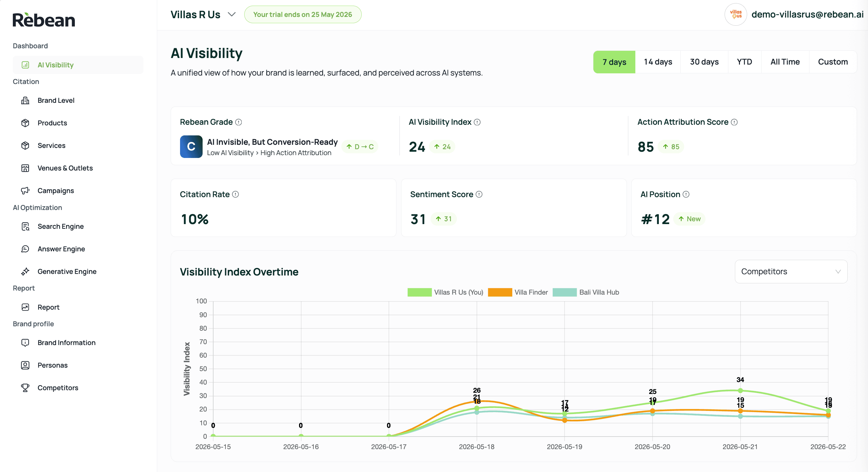Click the Generative Engine sparkle icon
The width and height of the screenshot is (868, 472).
pyautogui.click(x=25, y=272)
